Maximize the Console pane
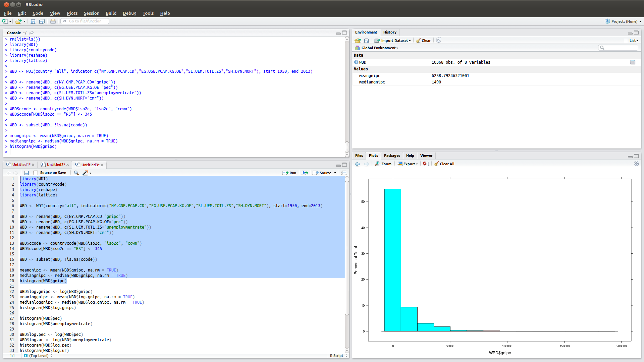The width and height of the screenshot is (644, 362). click(x=344, y=33)
